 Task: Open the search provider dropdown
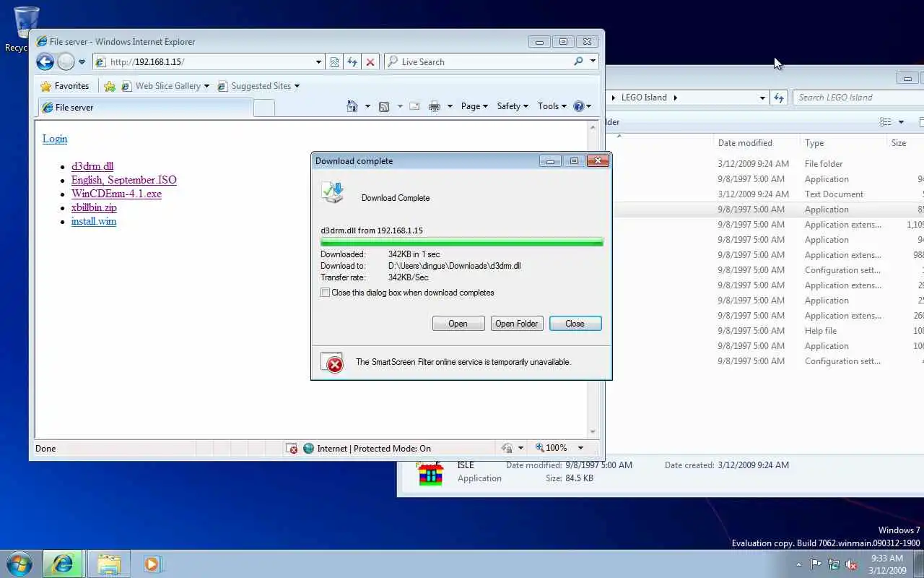(593, 61)
